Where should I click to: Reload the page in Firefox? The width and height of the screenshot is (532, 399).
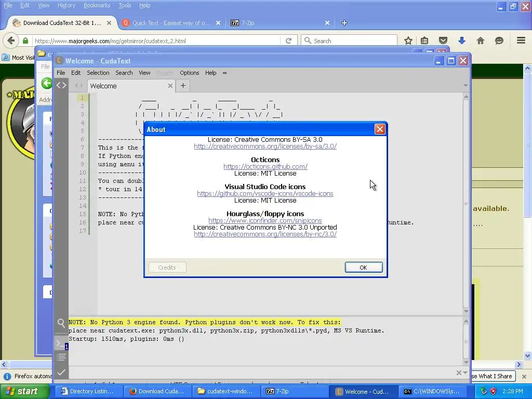289,41
